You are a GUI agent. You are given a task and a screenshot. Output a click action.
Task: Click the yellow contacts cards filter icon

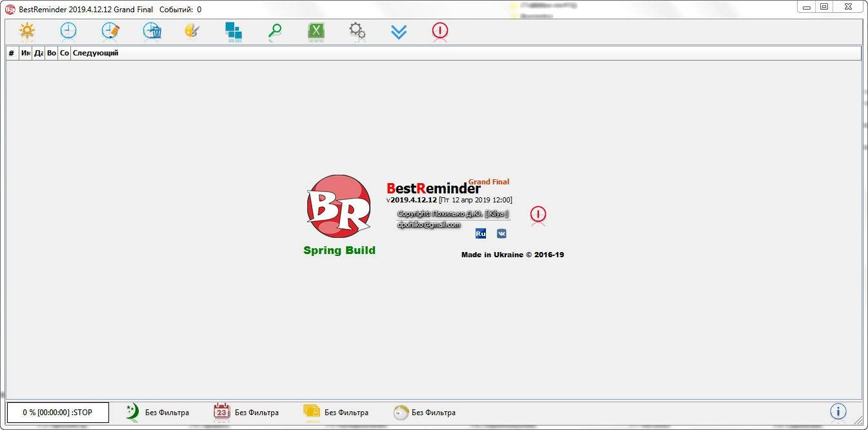pyautogui.click(x=312, y=412)
